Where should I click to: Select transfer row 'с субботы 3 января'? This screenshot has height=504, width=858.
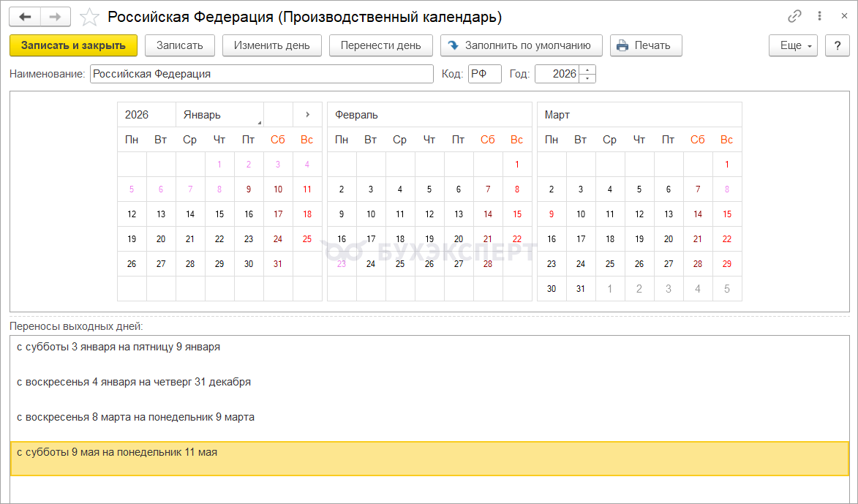(x=429, y=353)
